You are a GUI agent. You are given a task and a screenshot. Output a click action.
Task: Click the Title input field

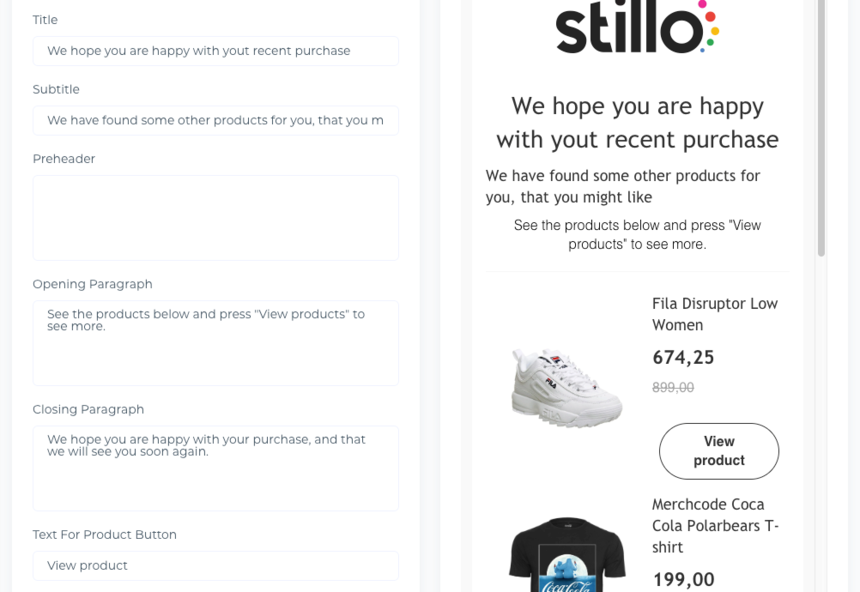click(215, 51)
